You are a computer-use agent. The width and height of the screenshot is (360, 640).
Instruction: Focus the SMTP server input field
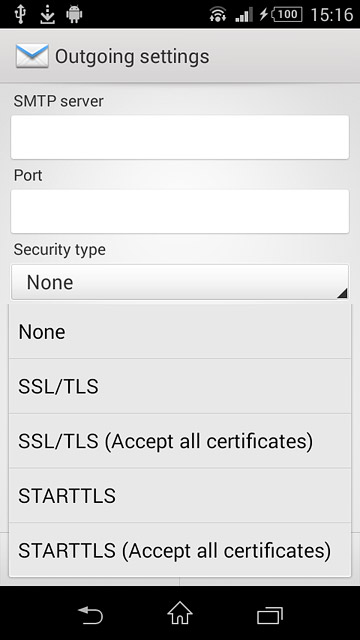180,137
